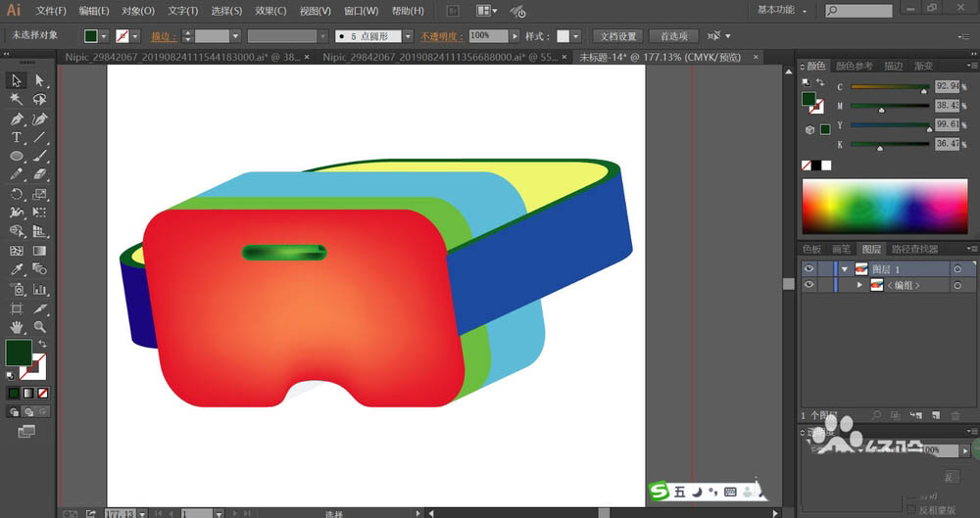980x518 pixels.
Task: Select the Pen tool
Action: tap(17, 118)
